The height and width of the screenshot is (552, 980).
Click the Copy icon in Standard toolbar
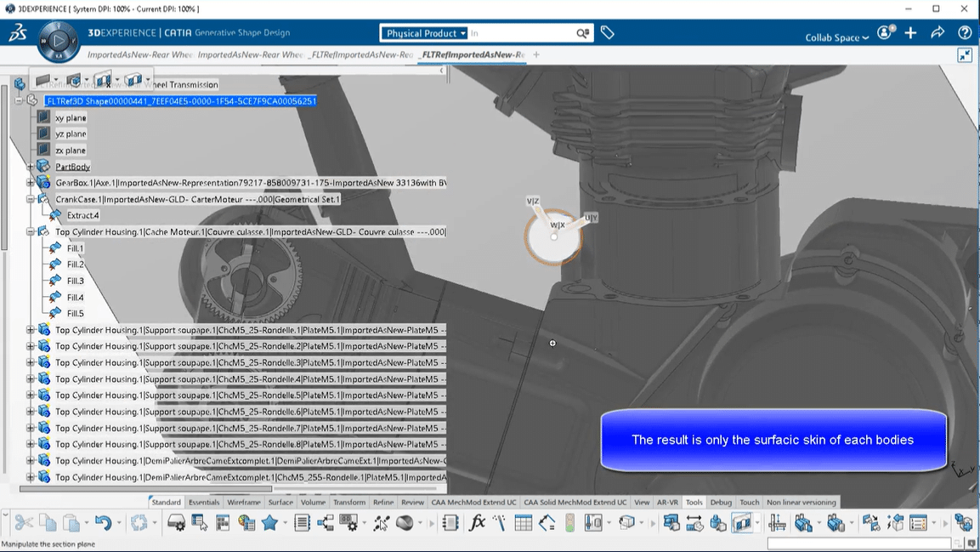pyautogui.click(x=48, y=522)
